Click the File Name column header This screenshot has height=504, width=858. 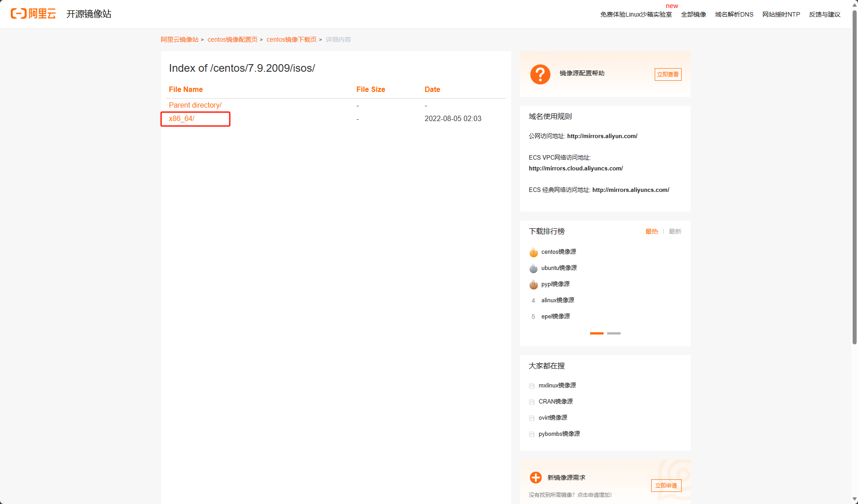click(x=185, y=90)
